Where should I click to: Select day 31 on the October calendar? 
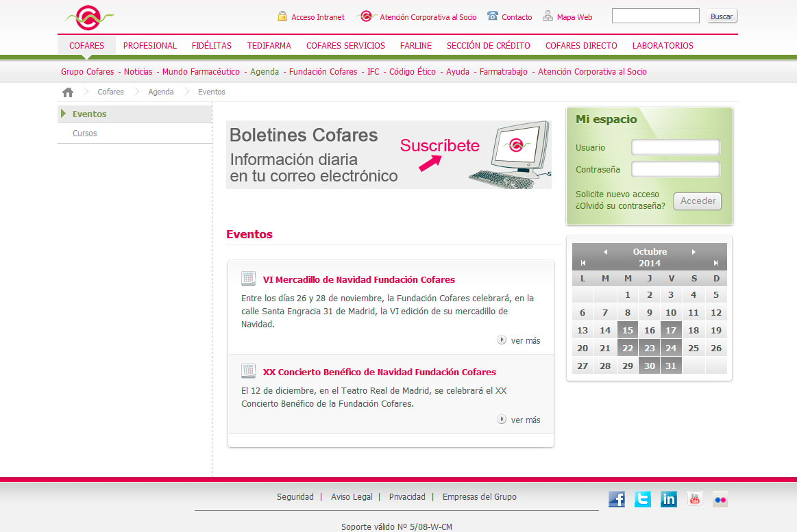671,365
